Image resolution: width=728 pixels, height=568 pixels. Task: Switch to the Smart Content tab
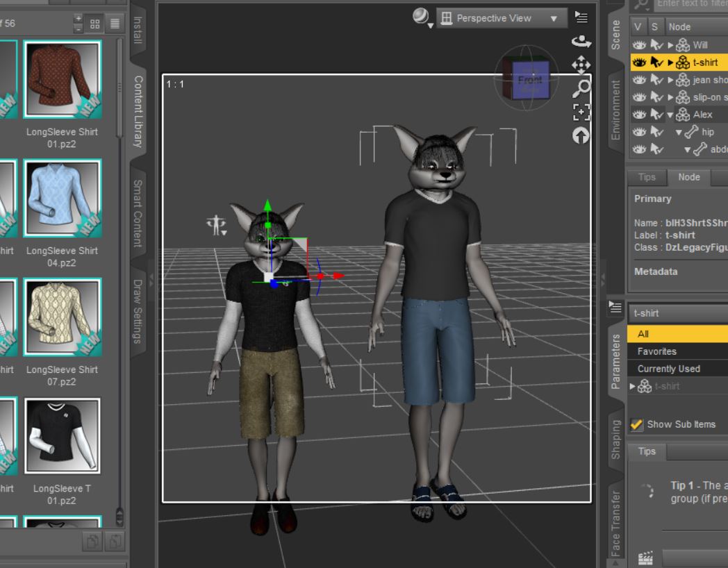pyautogui.click(x=138, y=215)
